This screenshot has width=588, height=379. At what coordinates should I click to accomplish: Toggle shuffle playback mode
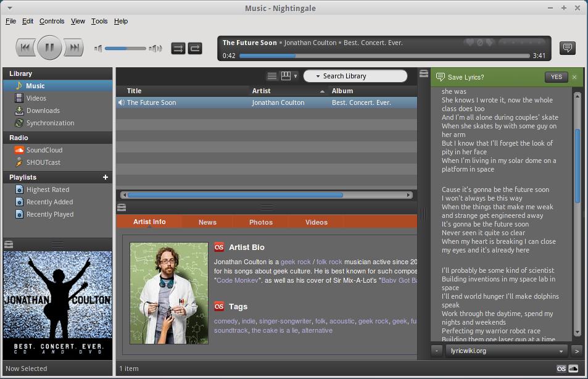[178, 48]
